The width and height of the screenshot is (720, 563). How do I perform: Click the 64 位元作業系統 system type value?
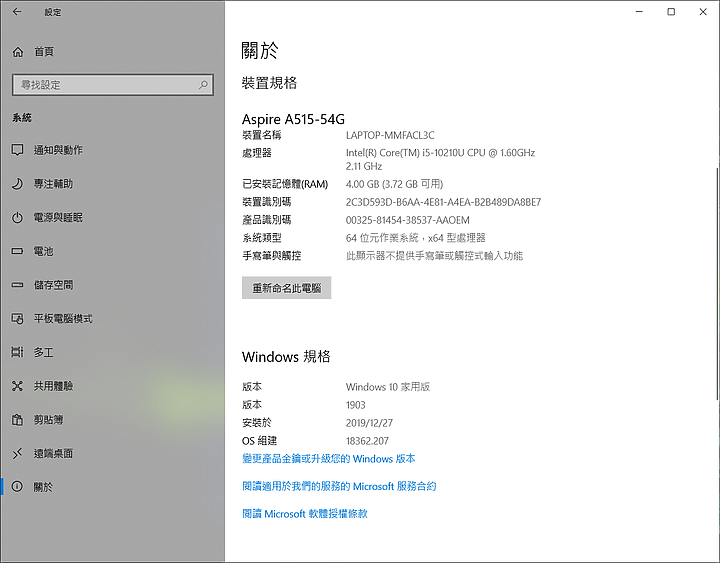point(416,238)
